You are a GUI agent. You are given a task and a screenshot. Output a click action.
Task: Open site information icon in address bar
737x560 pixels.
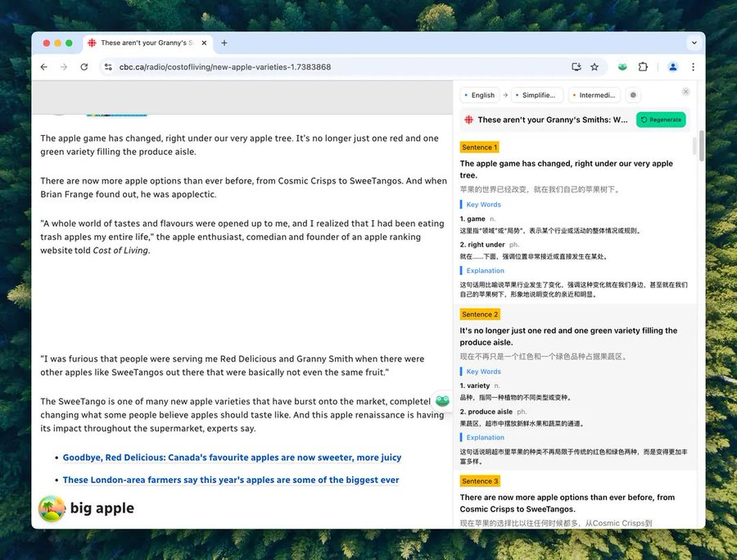(109, 67)
